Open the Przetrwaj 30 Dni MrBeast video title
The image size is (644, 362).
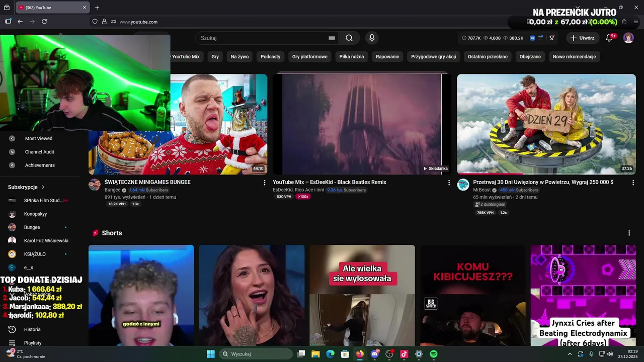(x=543, y=182)
